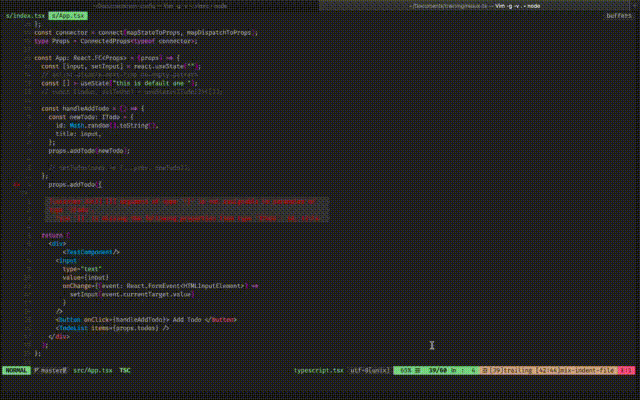Click the src/App.tsx filename in the status line
Image resolution: width=640 pixels, height=400 pixels.
[x=93, y=370]
